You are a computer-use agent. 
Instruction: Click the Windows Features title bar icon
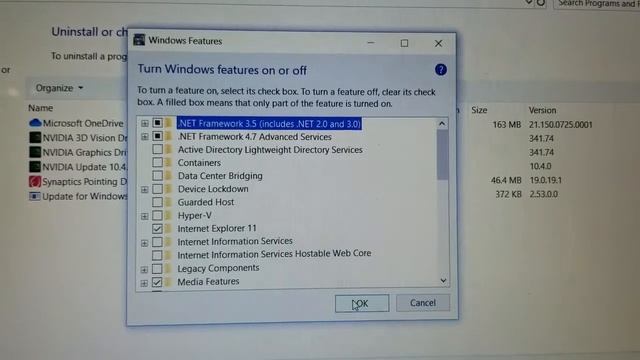(139, 40)
